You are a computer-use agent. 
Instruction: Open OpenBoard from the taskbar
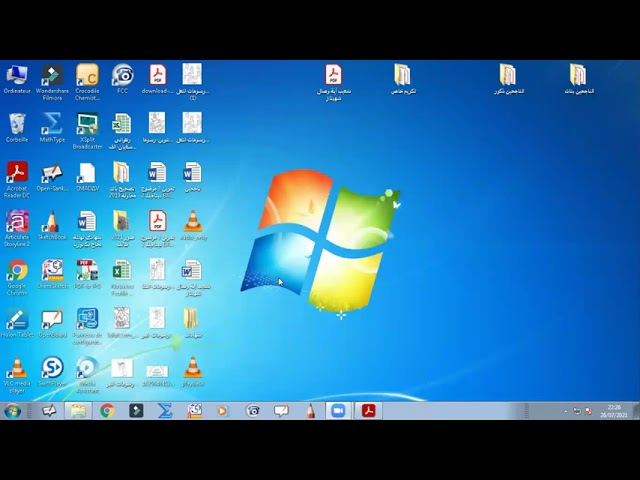coord(281,411)
